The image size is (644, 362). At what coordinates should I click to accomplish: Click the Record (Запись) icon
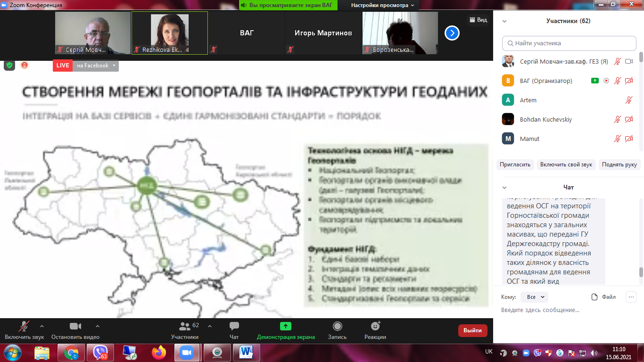(x=338, y=326)
